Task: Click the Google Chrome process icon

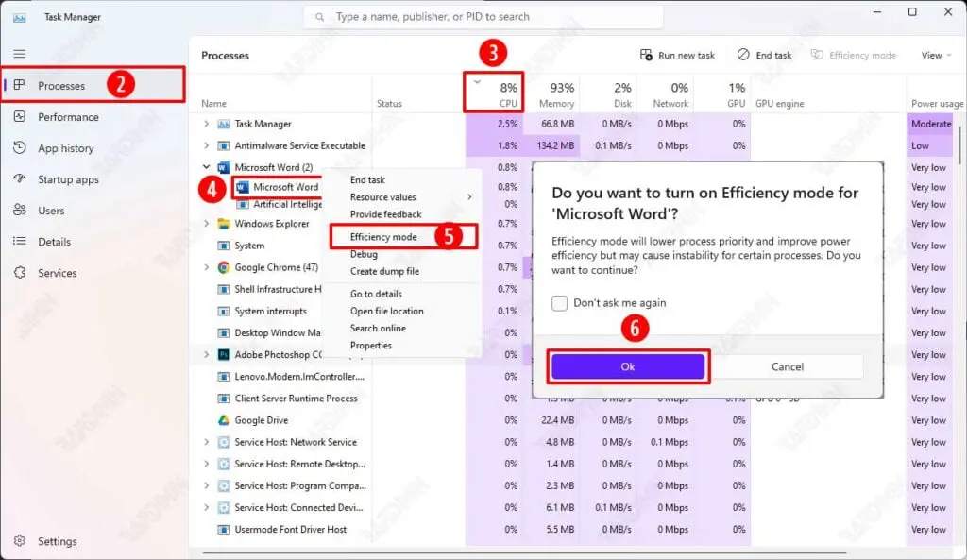Action: click(x=224, y=267)
